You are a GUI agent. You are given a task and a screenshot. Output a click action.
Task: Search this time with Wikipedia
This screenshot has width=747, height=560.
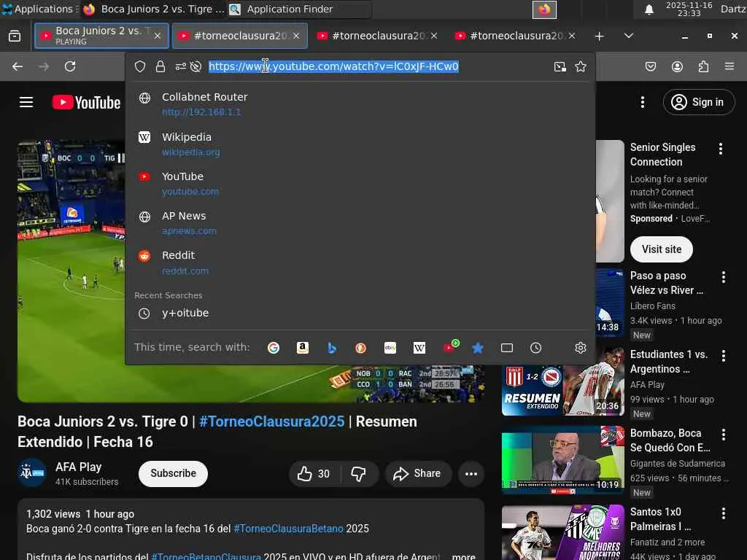tap(419, 348)
